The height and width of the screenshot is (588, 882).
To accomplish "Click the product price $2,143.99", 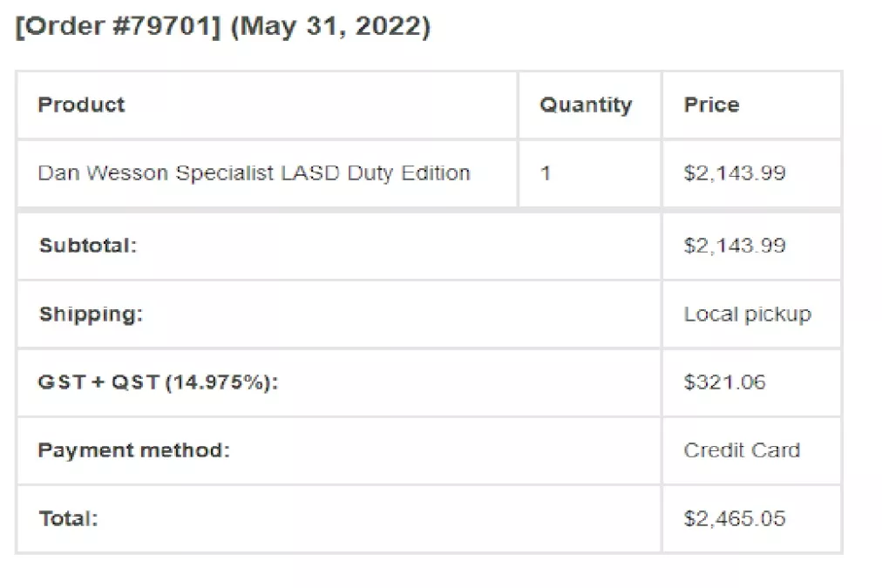I will (734, 172).
